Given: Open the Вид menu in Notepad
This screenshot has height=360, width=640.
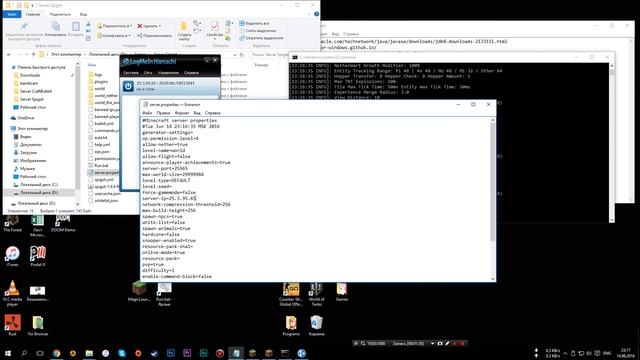Looking at the screenshot, I should tap(197, 113).
